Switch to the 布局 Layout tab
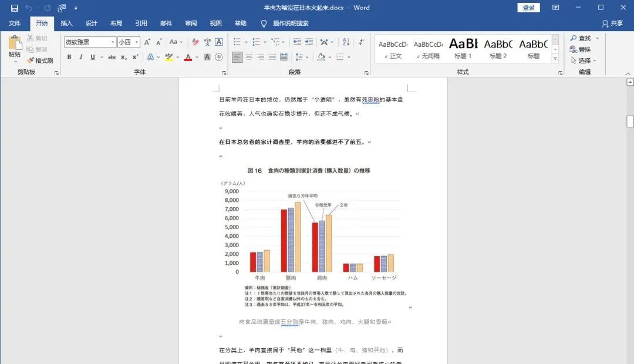634x364 pixels. 116,23
